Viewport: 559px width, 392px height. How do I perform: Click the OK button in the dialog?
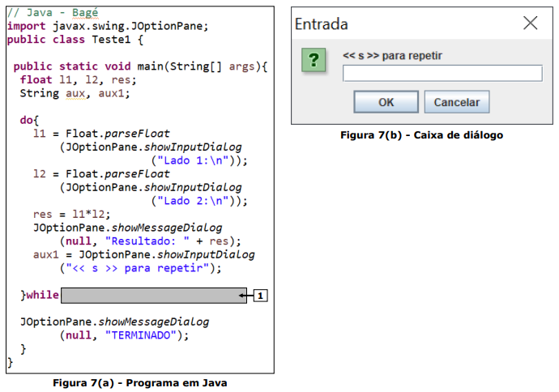[x=386, y=102]
